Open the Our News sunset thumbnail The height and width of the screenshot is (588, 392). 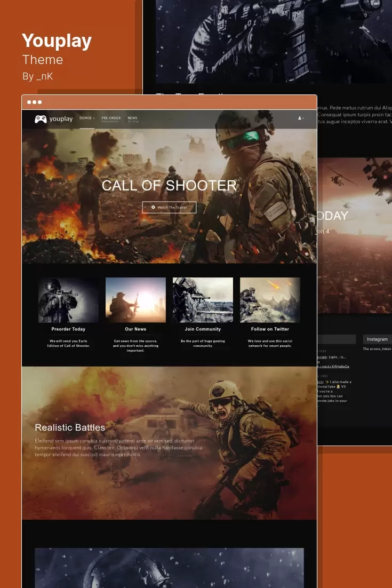click(x=135, y=300)
